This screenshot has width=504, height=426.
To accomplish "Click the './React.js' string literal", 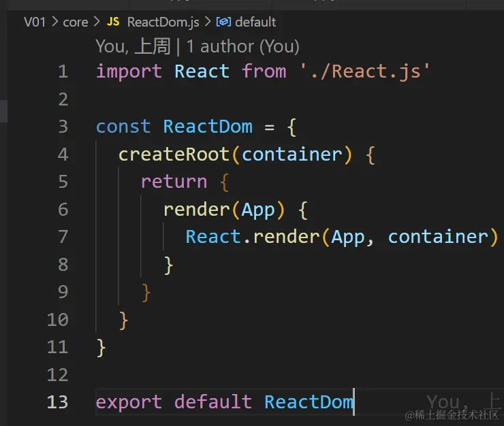I will pos(365,71).
